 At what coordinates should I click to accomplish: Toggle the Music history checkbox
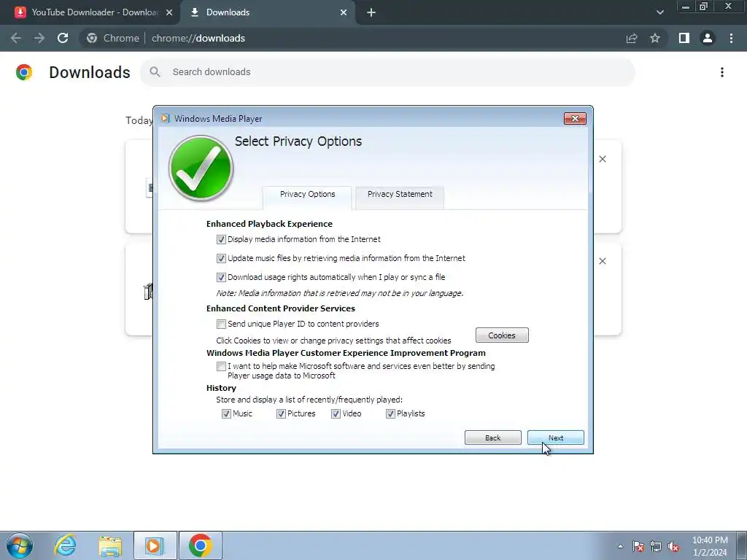226,414
